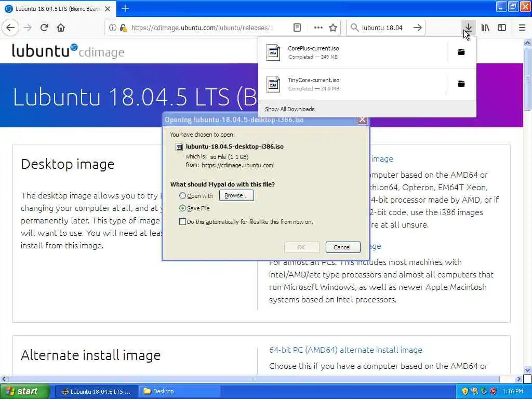532x399 pixels.
Task: Click the taskbar clock showing 1:16 PM
Action: pos(513,392)
